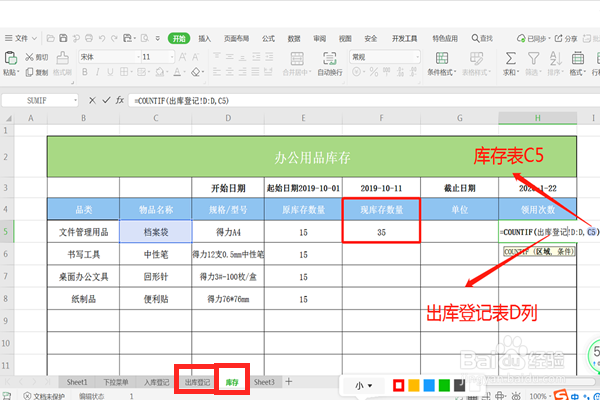Toggle Bold formatting

pos(85,72)
